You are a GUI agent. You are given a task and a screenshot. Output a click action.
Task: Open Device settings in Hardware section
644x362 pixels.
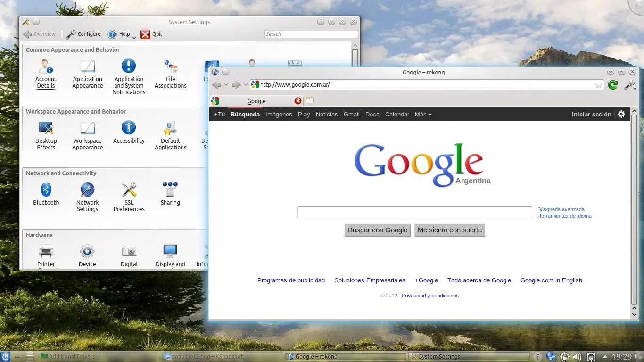(87, 255)
